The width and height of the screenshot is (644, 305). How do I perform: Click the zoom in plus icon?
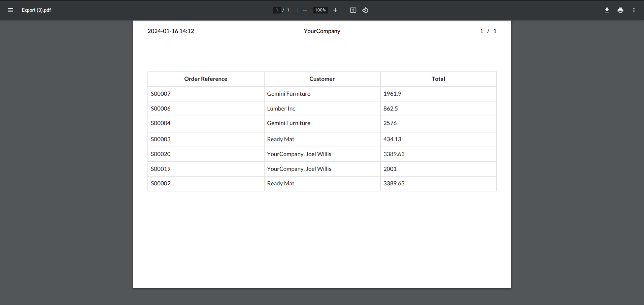tap(335, 10)
